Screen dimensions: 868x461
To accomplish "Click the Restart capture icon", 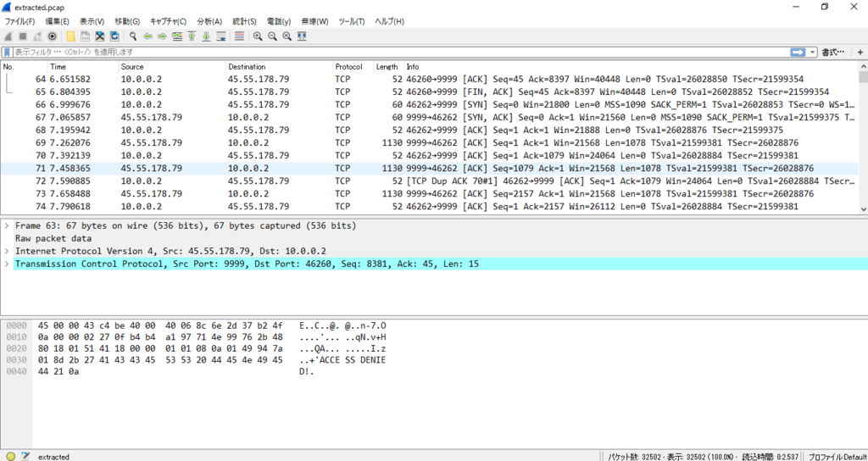I will tap(37, 36).
